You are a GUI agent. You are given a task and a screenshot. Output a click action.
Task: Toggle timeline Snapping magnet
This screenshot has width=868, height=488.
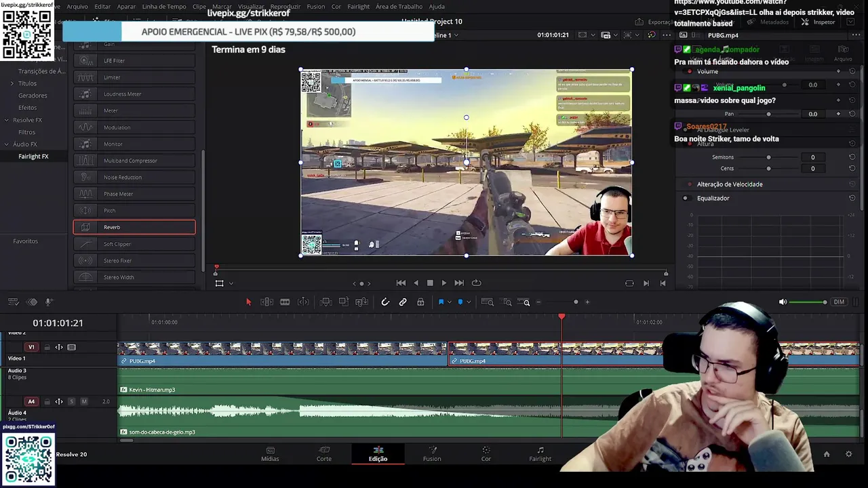tap(385, 302)
